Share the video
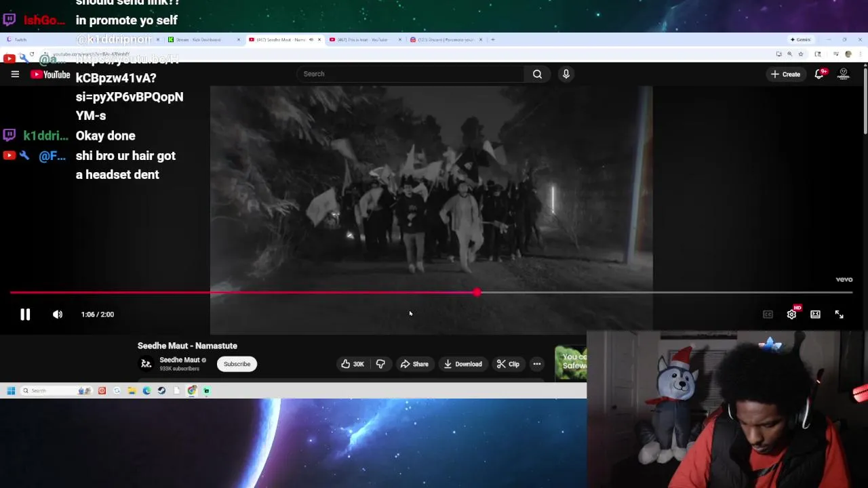The height and width of the screenshot is (488, 868). click(414, 364)
